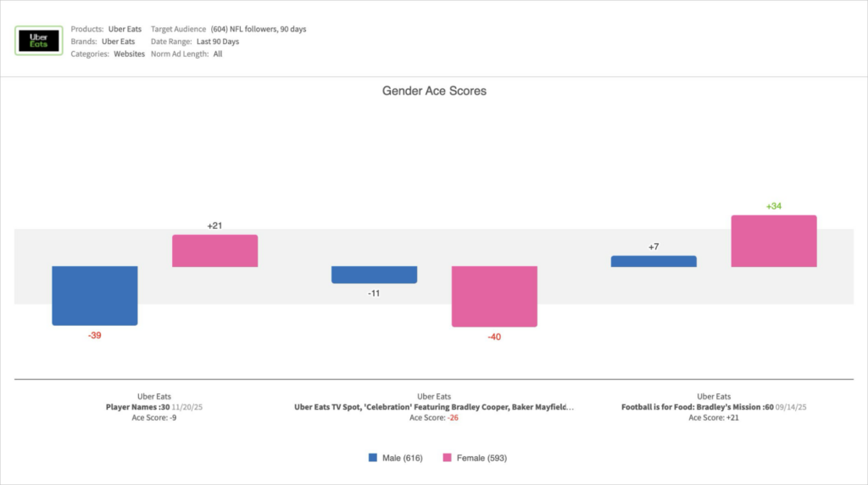This screenshot has width=868, height=485.
Task: Click the Target Audience NFL followers value
Action: coord(259,29)
